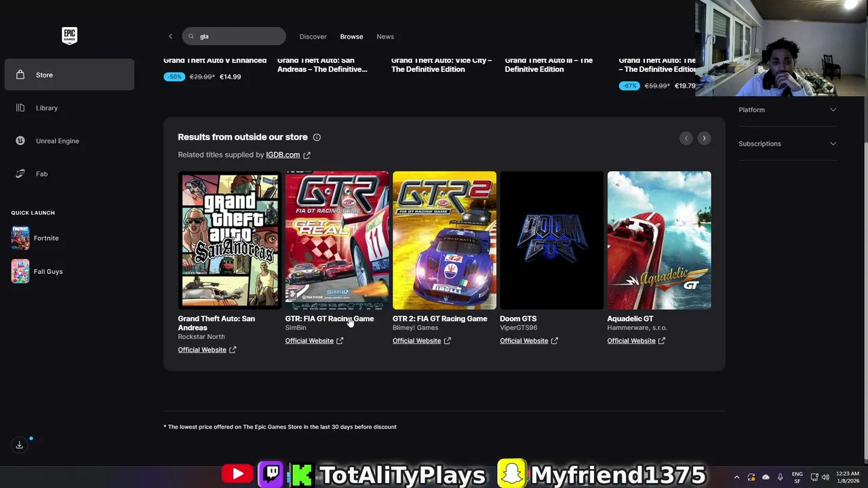Show hidden system tray icons
This screenshot has width=868, height=488.
(x=736, y=477)
